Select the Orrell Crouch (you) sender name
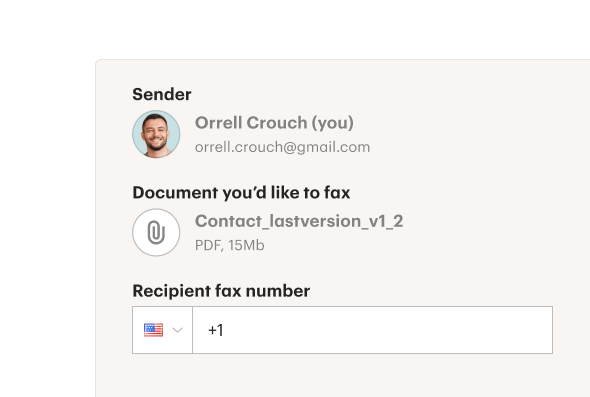 pos(274,123)
